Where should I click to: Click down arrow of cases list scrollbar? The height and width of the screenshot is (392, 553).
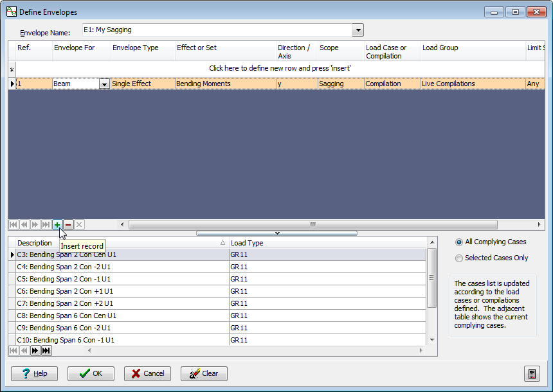tap(432, 340)
